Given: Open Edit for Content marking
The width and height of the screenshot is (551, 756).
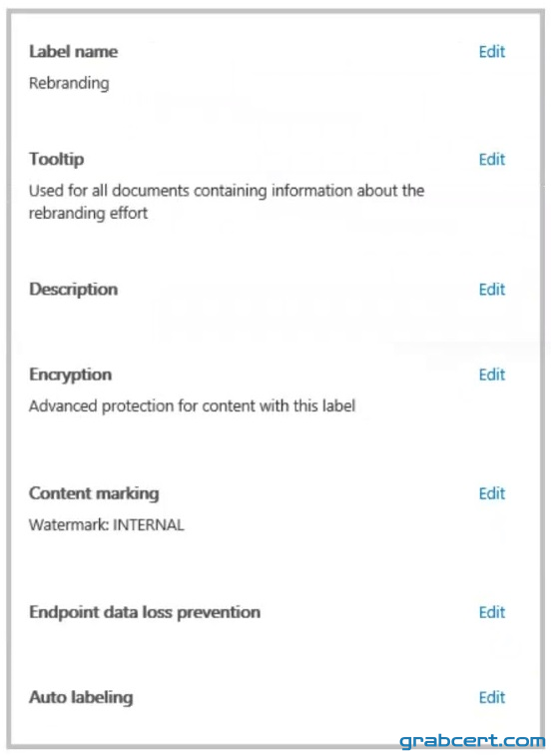Looking at the screenshot, I should click(x=492, y=493).
